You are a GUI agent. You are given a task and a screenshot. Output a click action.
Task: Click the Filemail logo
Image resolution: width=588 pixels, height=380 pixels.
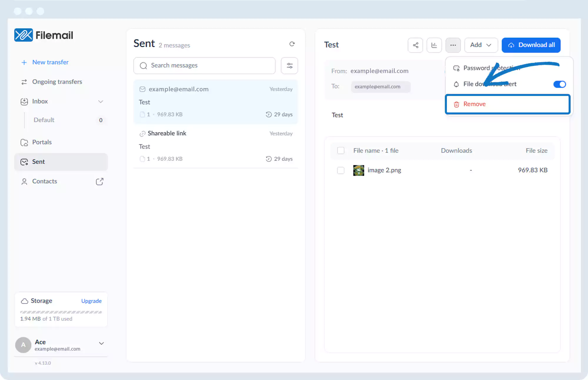44,35
